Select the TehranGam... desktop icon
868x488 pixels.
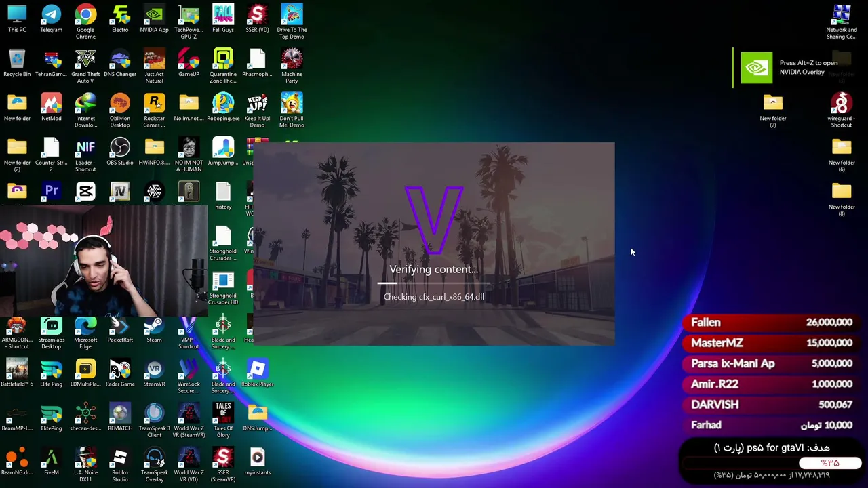tap(52, 63)
